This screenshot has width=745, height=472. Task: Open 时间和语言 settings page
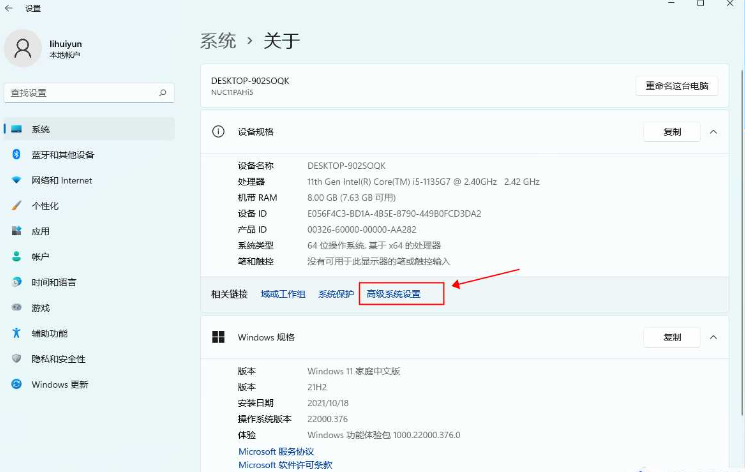pyautogui.click(x=89, y=282)
